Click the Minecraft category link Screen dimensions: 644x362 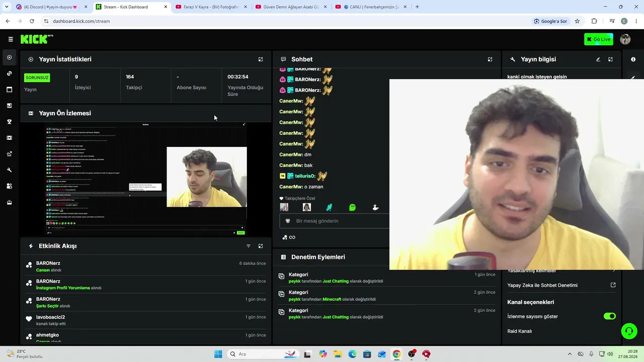(x=332, y=299)
